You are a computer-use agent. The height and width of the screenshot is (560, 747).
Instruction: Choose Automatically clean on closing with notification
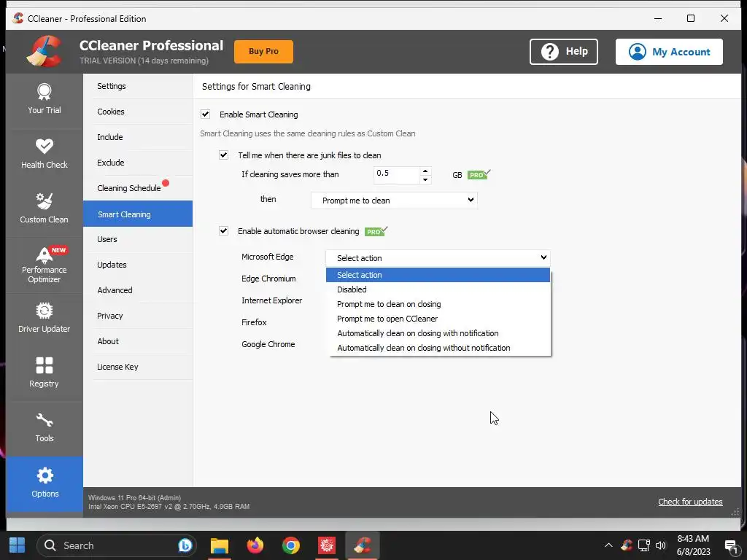(438, 333)
